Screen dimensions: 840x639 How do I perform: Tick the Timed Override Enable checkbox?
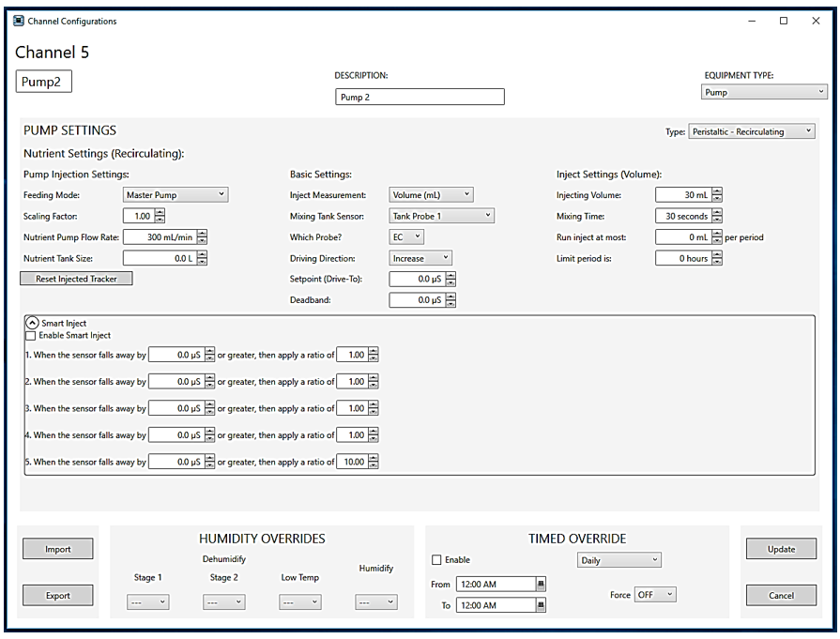coord(436,560)
